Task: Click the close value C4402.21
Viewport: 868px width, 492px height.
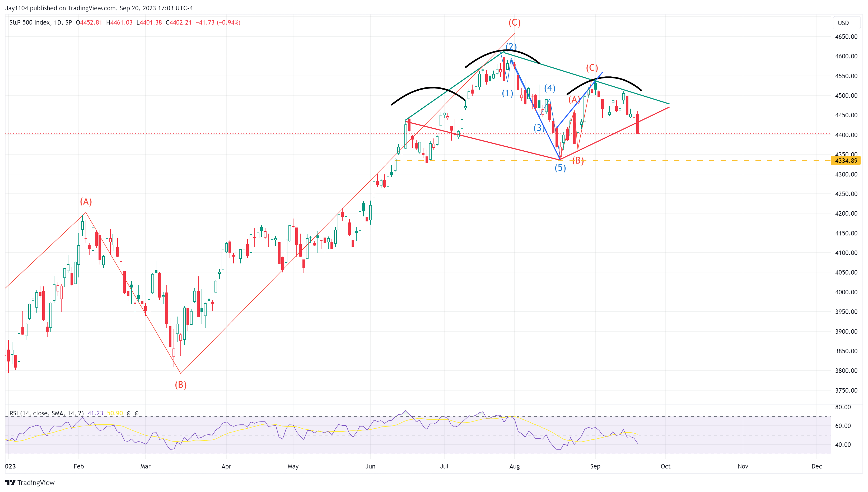Action: (x=179, y=23)
